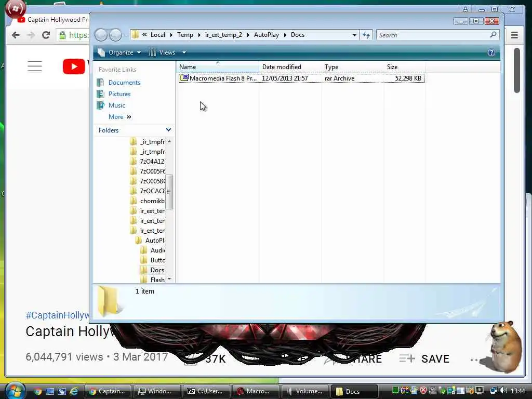This screenshot has width=532, height=399.
Task: Click the ir_ext_temp_2 breadcrumb segment
Action: tap(223, 35)
